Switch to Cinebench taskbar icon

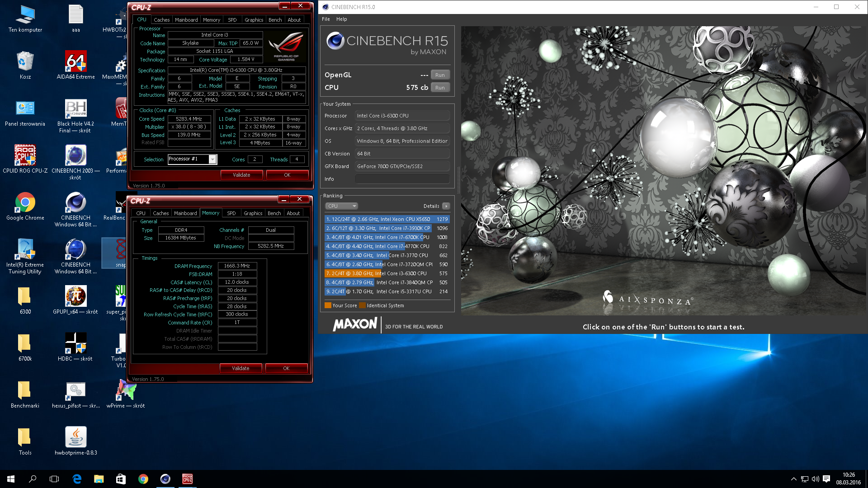pyautogui.click(x=165, y=479)
